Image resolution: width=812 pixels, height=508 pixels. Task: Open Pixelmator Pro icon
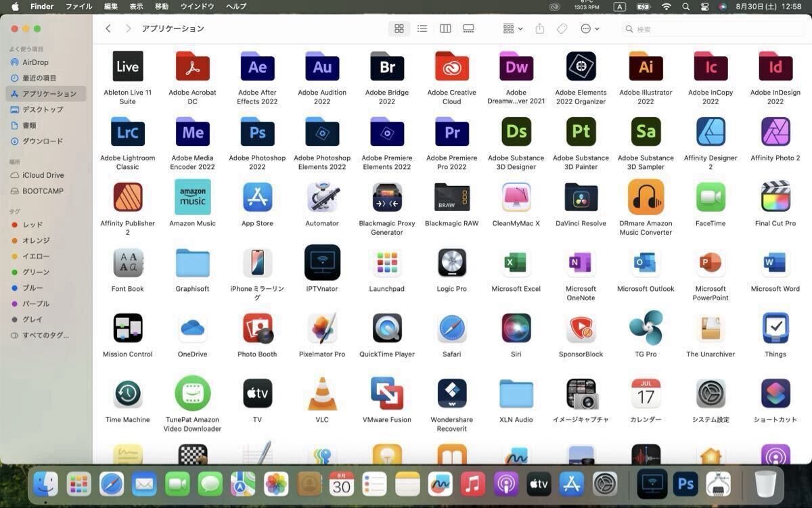coord(322,328)
